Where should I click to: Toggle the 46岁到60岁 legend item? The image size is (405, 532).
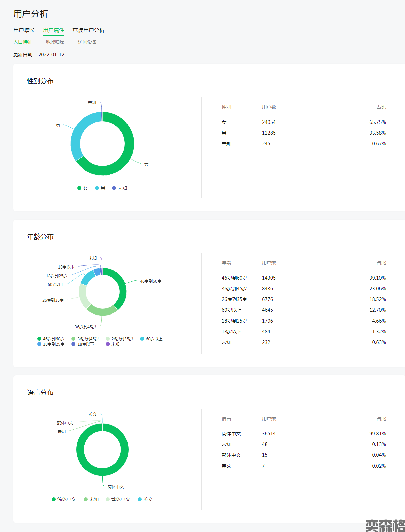coord(51,339)
